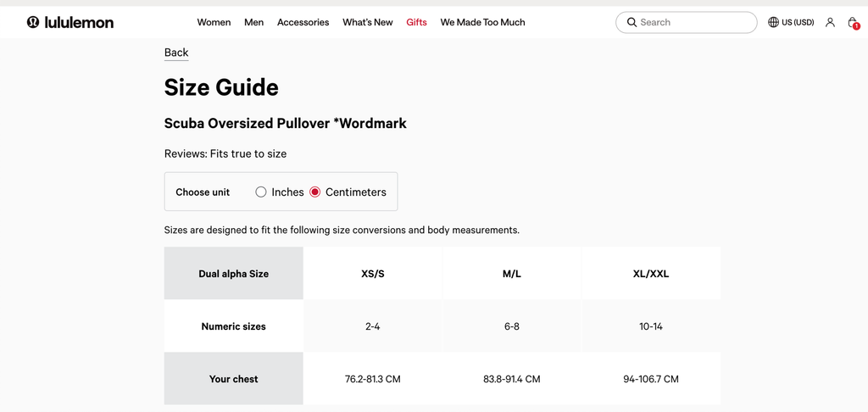The width and height of the screenshot is (868, 412).
Task: Open the US (USD) region selector
Action: click(x=797, y=22)
